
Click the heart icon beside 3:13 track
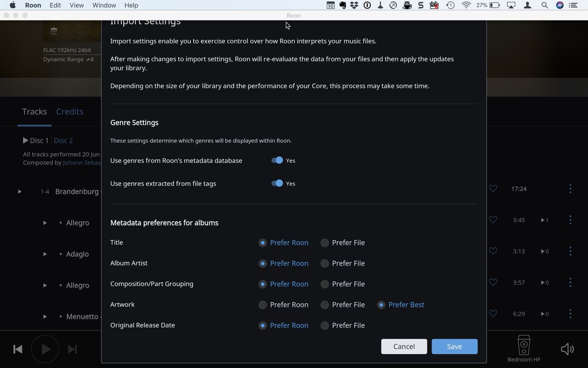coord(493,251)
